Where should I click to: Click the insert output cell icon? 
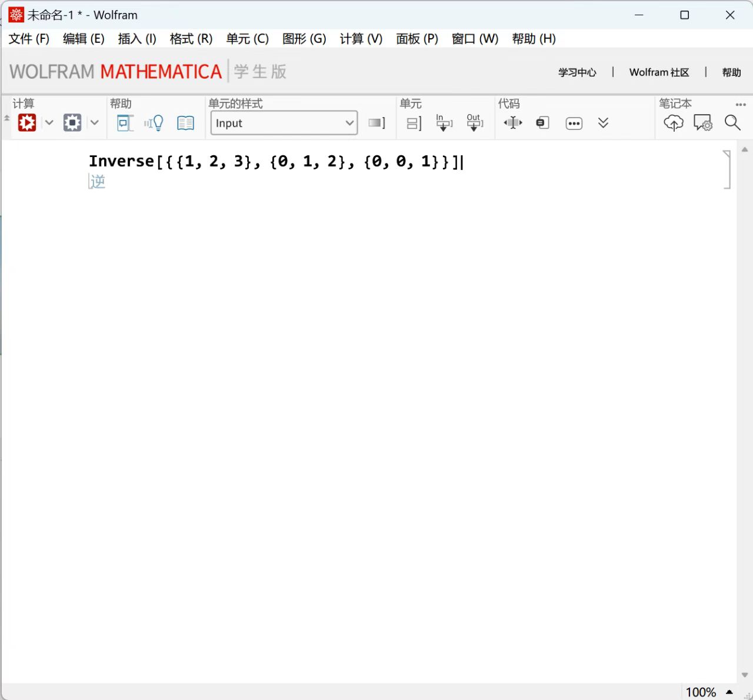click(474, 123)
